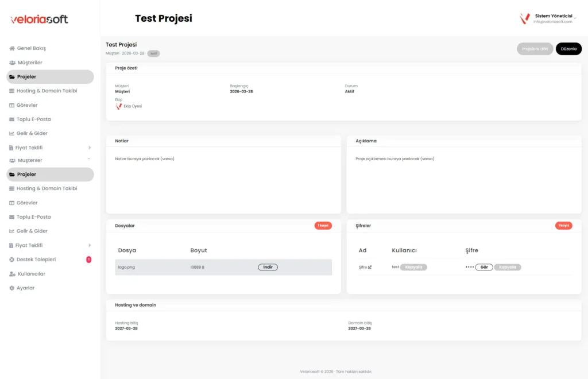Click the aktif status badge under Test Projesi
This screenshot has width=588, height=379.
click(153, 53)
